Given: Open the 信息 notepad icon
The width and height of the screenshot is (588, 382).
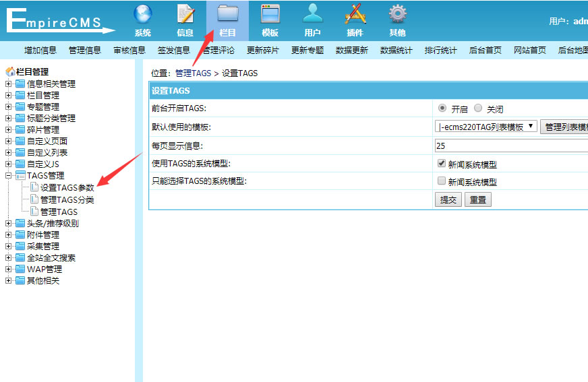Looking at the screenshot, I should 185,15.
